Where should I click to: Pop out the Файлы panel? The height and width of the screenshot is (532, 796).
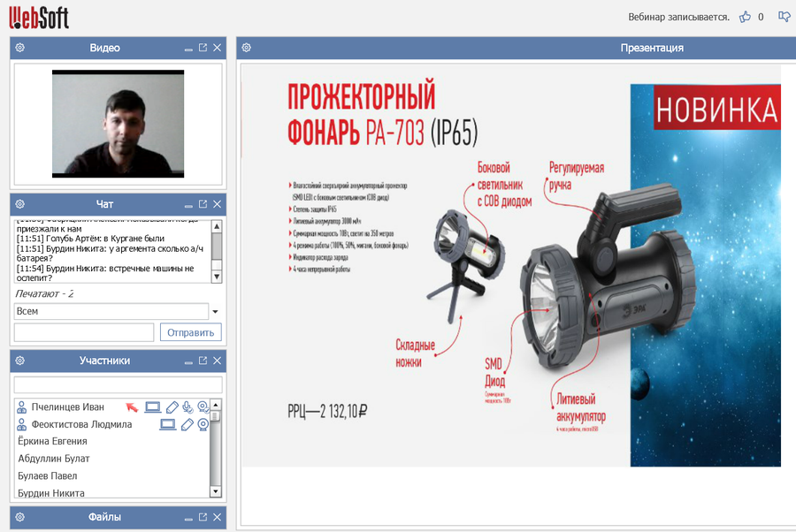coord(203,516)
